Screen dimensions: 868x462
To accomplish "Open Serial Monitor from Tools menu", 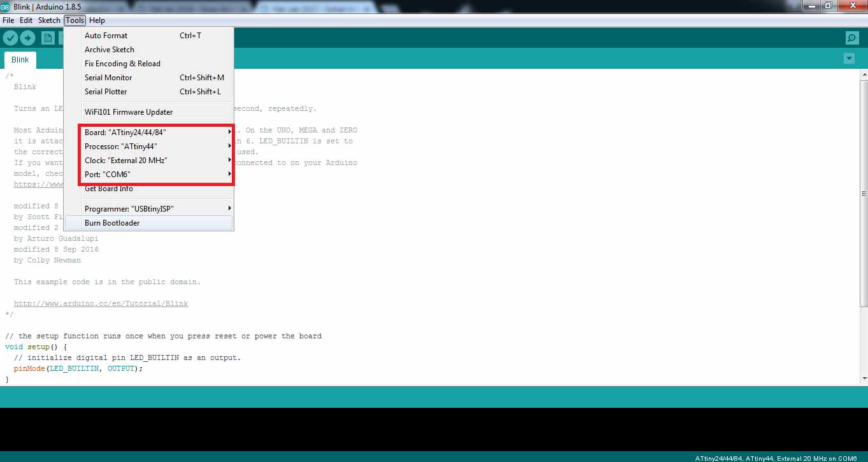I will coord(149,78).
